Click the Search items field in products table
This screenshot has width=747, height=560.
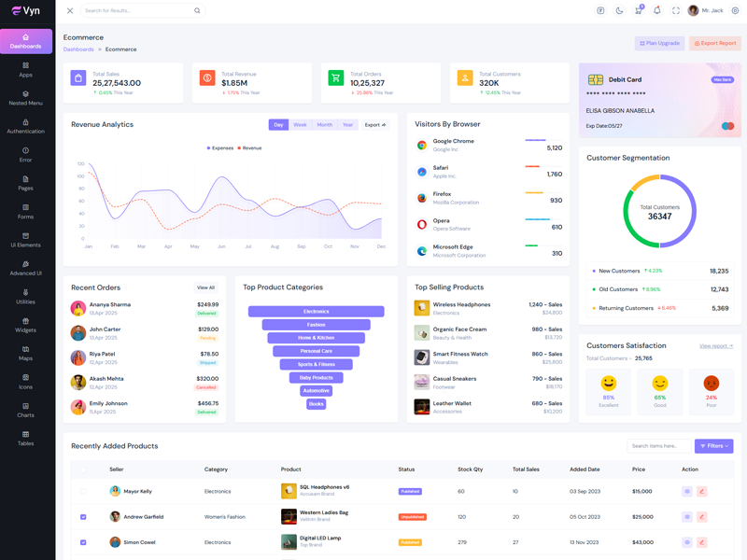pos(658,446)
